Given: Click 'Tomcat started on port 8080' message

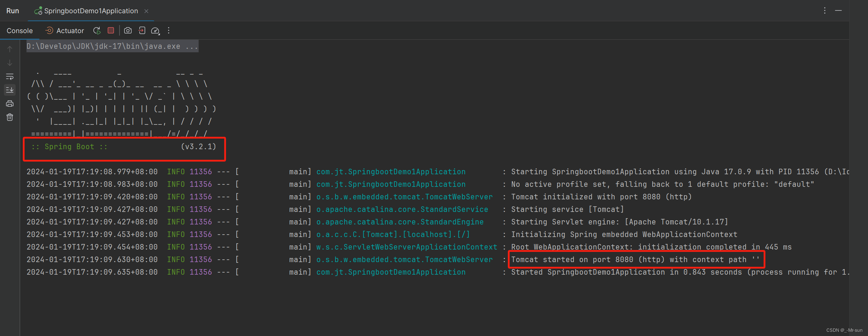Looking at the screenshot, I should pos(635,260).
